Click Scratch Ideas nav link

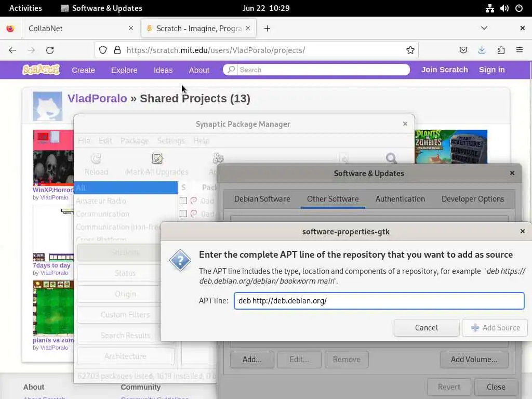point(163,70)
